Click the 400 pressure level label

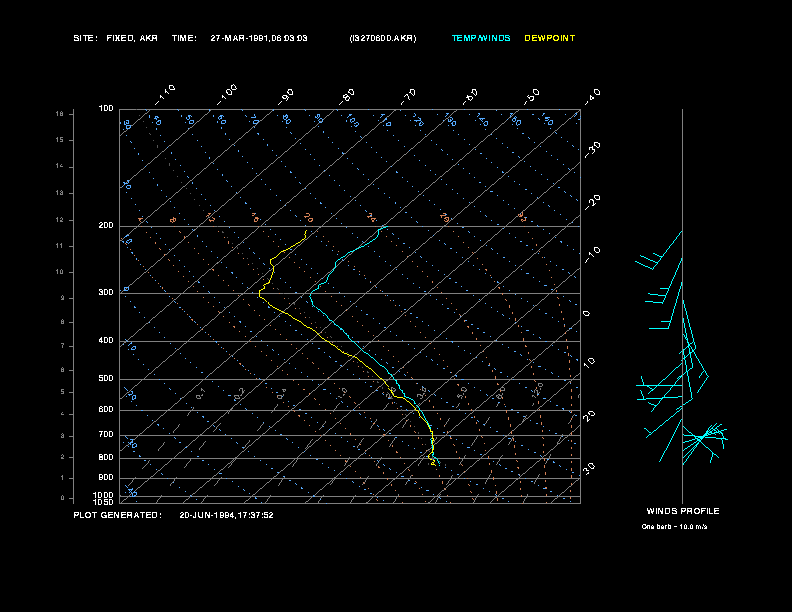tap(106, 340)
